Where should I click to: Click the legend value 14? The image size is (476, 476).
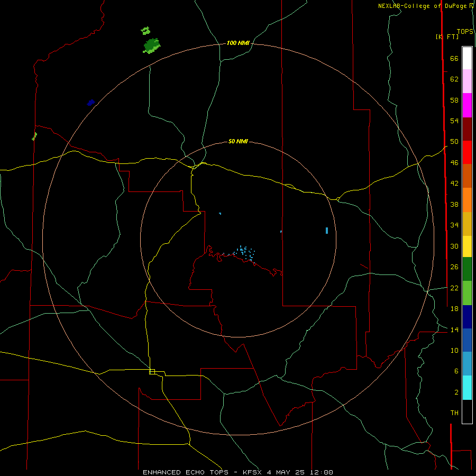click(454, 329)
